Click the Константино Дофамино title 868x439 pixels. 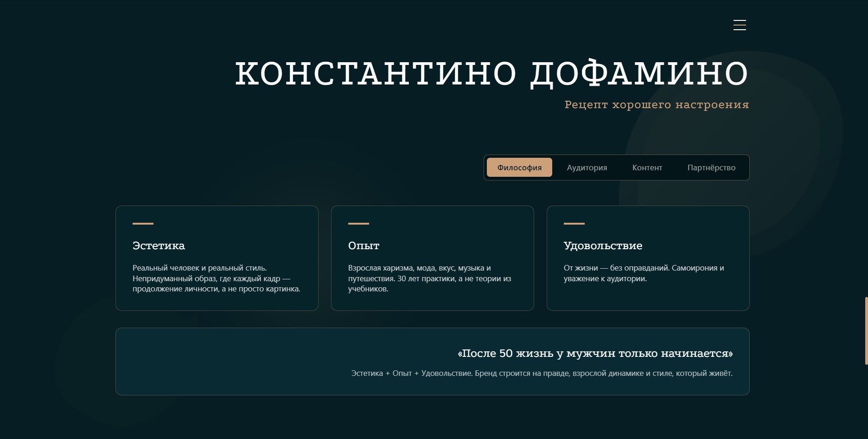point(491,73)
